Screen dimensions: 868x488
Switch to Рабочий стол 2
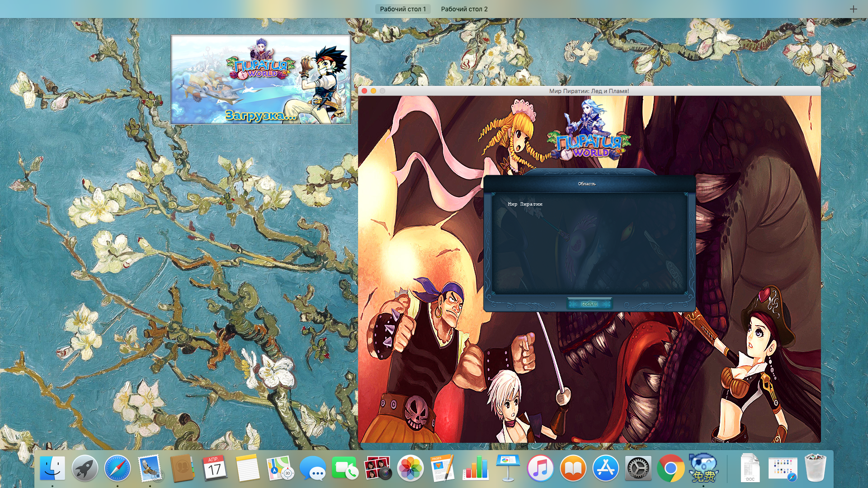[x=464, y=9]
